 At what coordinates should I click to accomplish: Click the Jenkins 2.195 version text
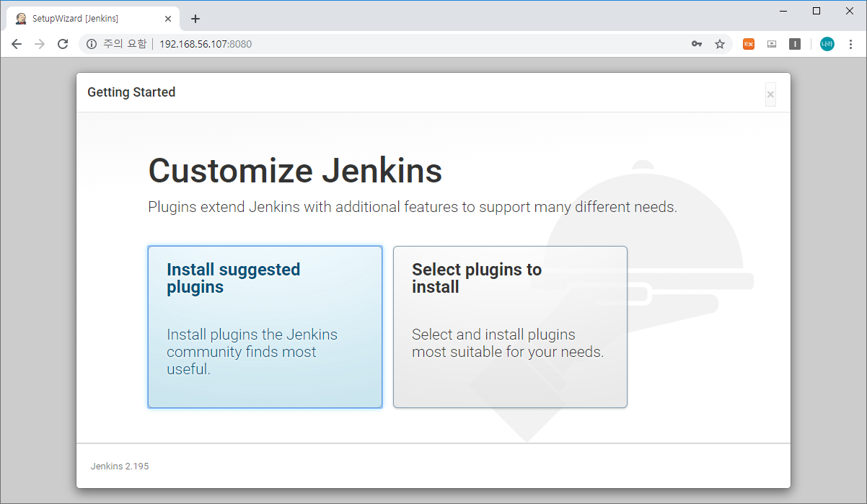[x=120, y=466]
